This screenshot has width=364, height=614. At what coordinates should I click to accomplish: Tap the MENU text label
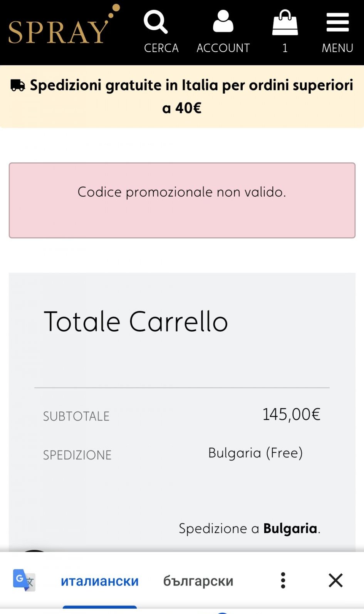(337, 48)
